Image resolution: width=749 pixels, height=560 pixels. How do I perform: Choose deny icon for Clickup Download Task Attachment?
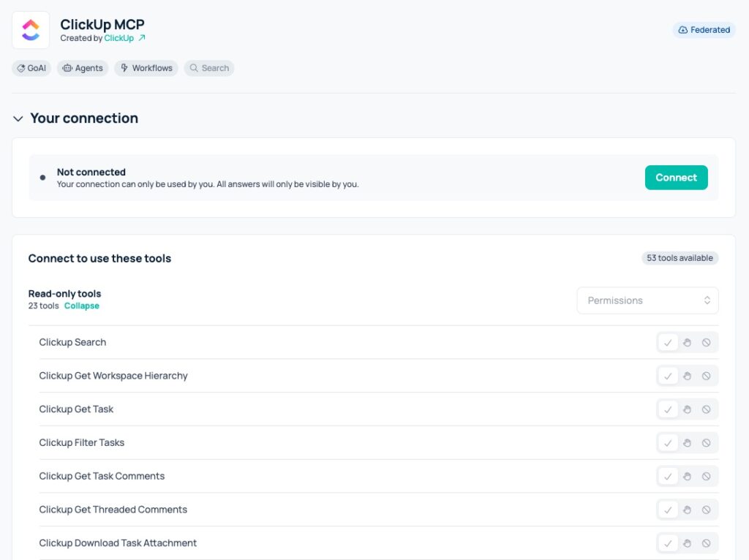(706, 542)
